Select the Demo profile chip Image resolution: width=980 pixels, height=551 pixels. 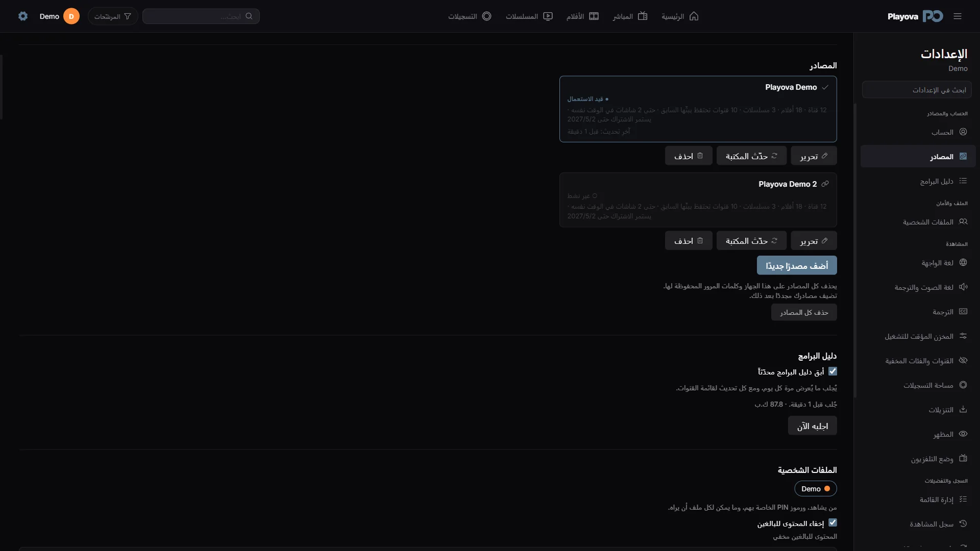click(816, 489)
